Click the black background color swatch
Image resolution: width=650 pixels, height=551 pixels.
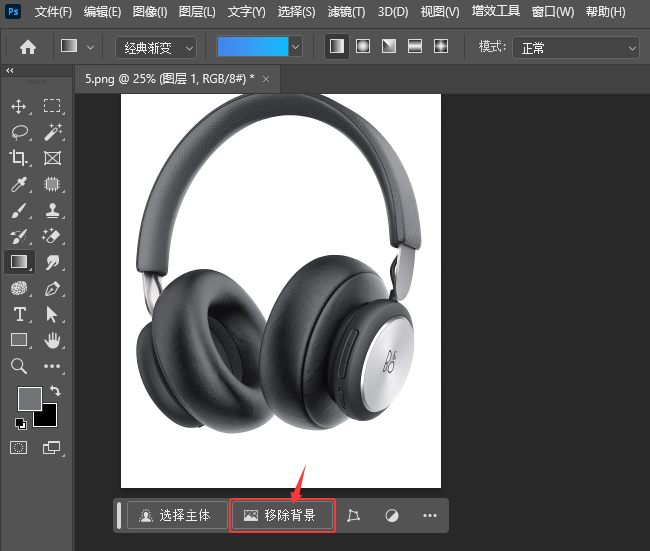point(47,416)
